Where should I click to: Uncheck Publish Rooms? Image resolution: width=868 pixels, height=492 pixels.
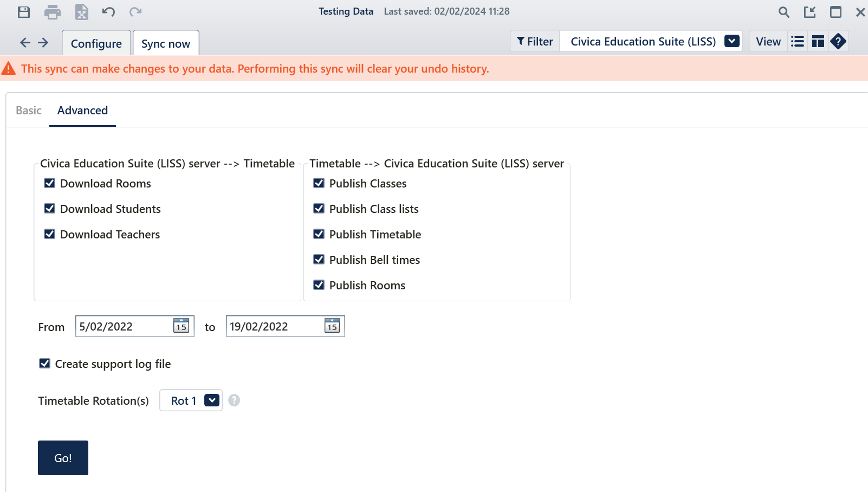319,285
